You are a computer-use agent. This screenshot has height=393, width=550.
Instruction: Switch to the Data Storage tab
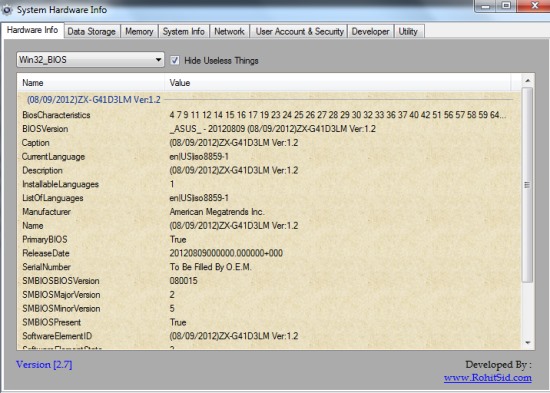pos(92,32)
